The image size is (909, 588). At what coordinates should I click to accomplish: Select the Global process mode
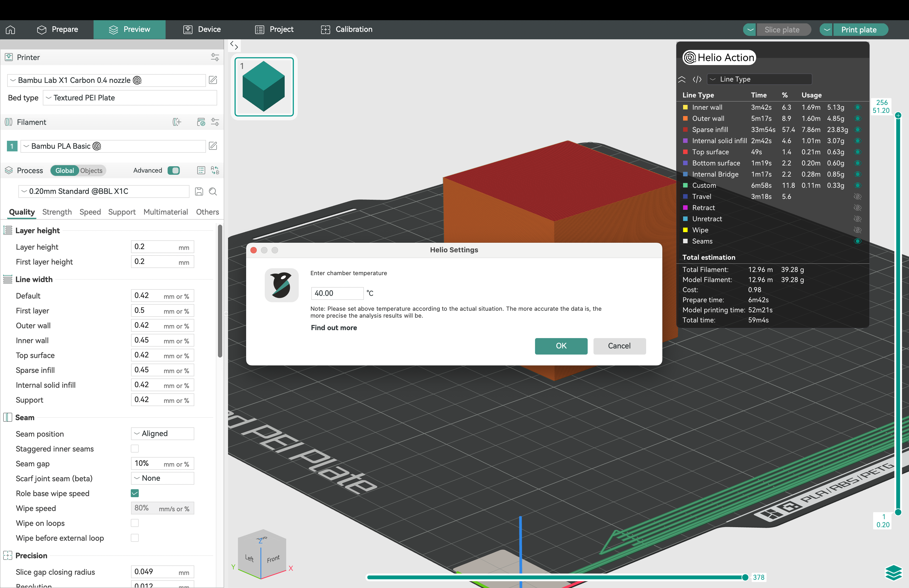65,171
